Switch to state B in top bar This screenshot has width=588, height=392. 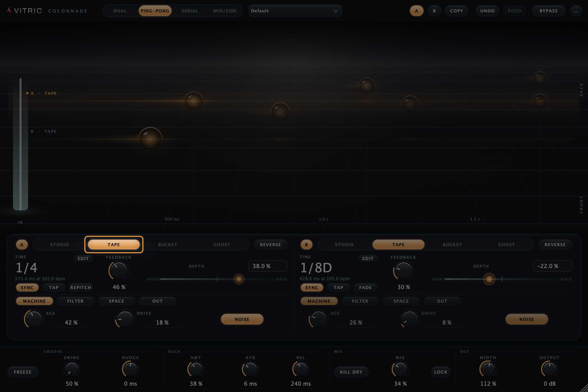coord(434,11)
